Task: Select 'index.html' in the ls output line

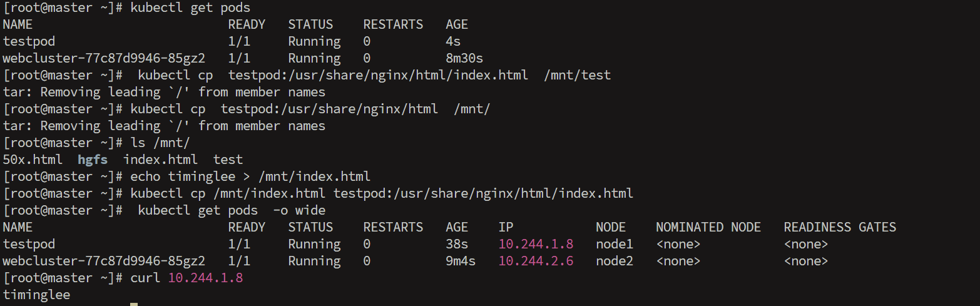Action: [x=160, y=160]
